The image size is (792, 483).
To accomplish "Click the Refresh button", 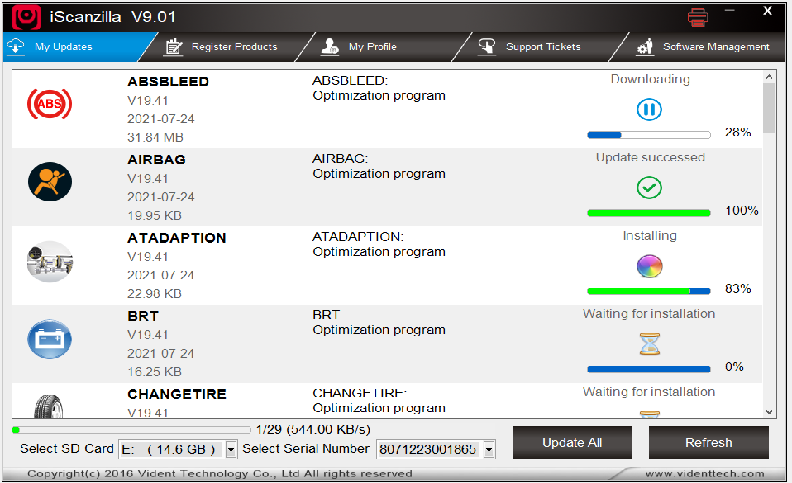I will 708,443.
